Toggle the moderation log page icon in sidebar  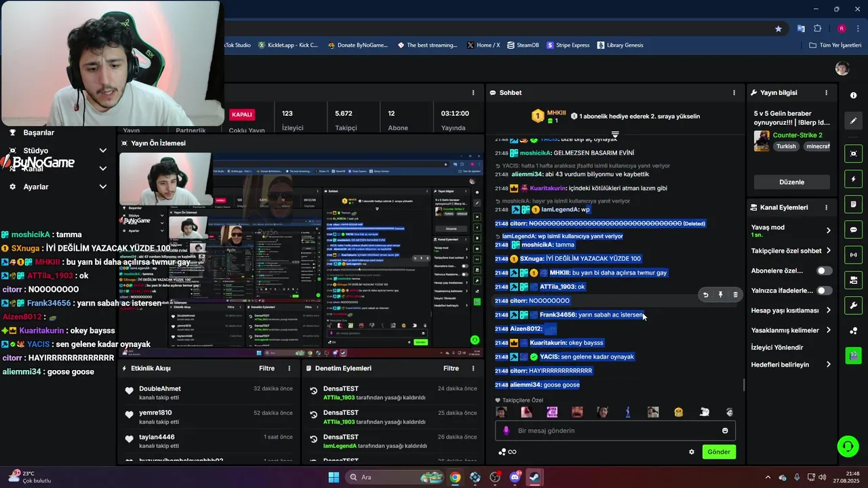[854, 204]
